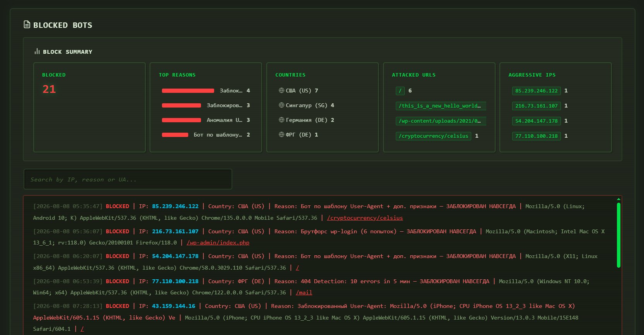Click the globe icon next to Германия (DE)
The image size is (644, 335).
point(281,120)
